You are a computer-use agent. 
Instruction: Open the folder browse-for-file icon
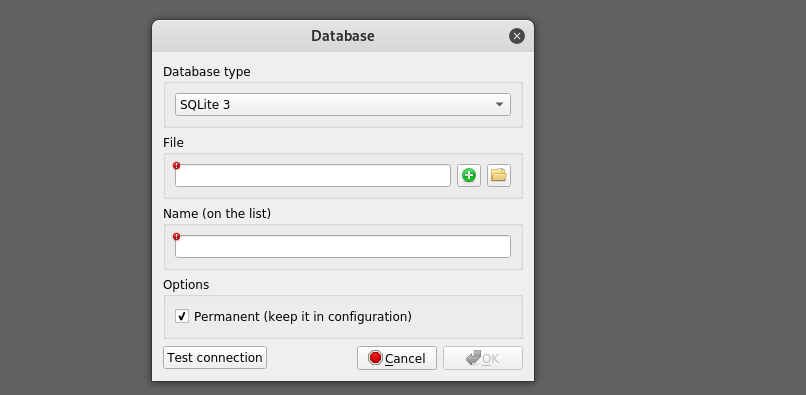pos(499,175)
